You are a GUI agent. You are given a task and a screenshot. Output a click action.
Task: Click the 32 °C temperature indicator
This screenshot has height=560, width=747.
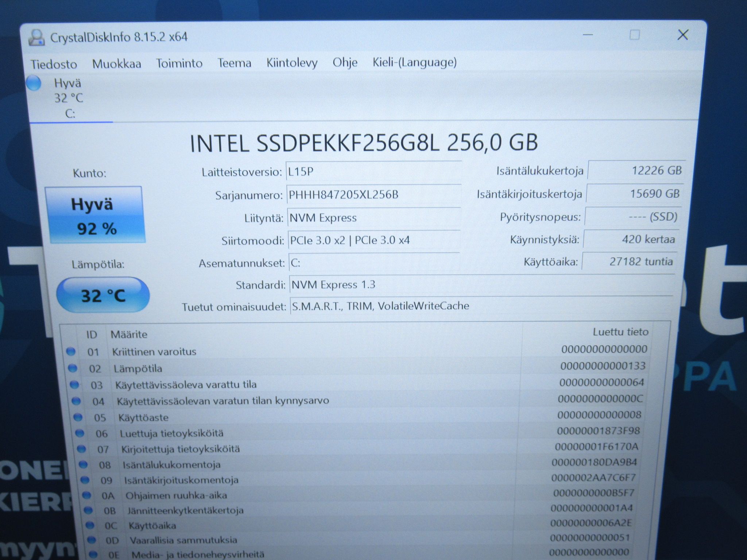tap(103, 295)
